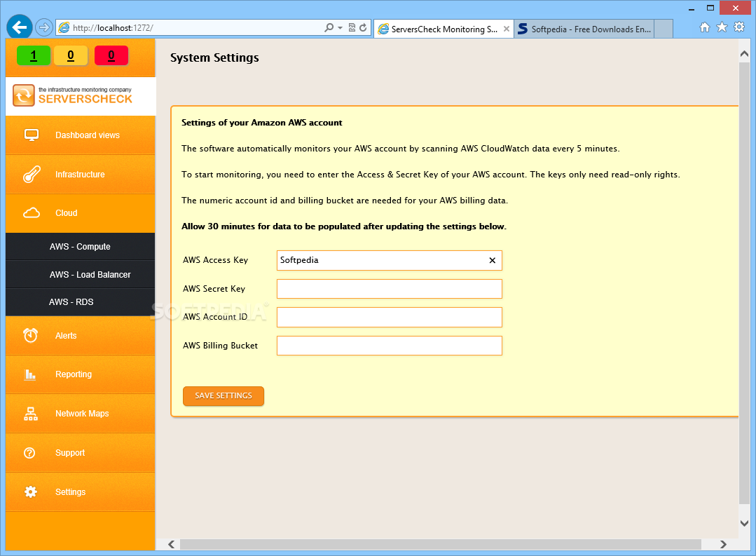
Task: Refresh the page with reload icon
Action: pos(363,28)
